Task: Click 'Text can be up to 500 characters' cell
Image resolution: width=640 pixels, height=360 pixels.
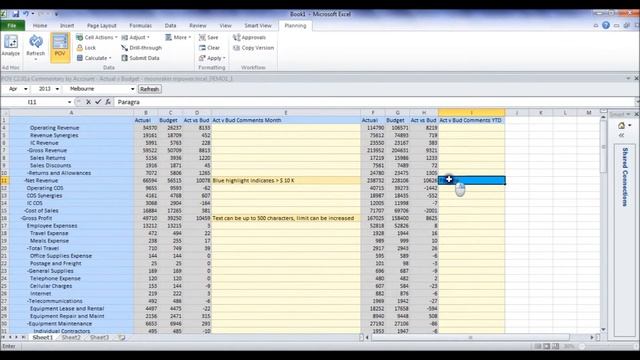Action: pos(286,218)
